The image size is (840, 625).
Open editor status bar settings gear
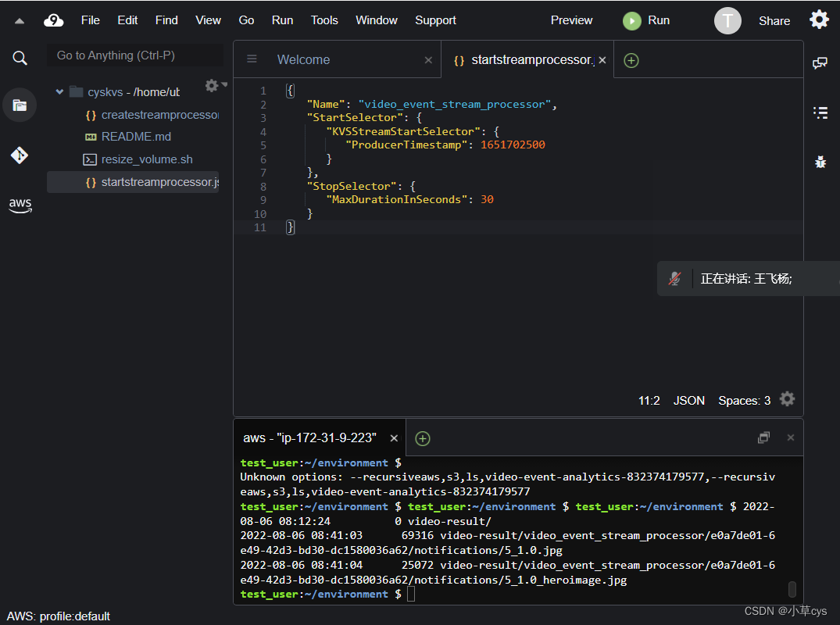787,399
